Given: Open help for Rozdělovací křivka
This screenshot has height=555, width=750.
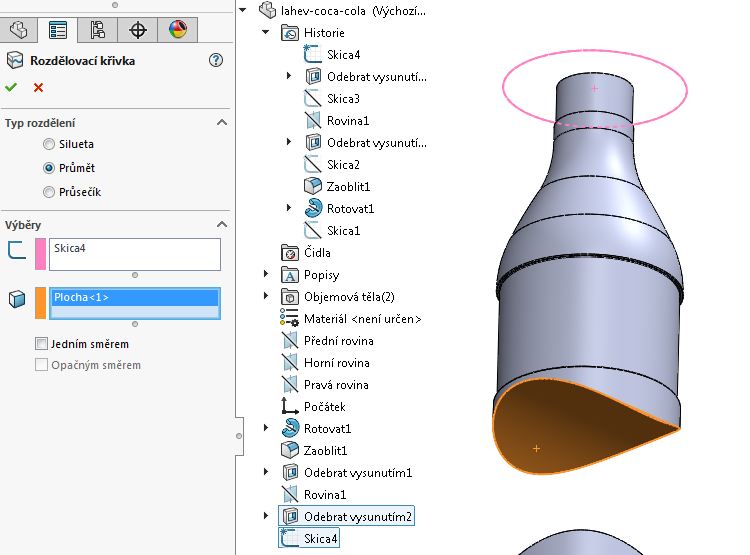Looking at the screenshot, I should pos(216,60).
